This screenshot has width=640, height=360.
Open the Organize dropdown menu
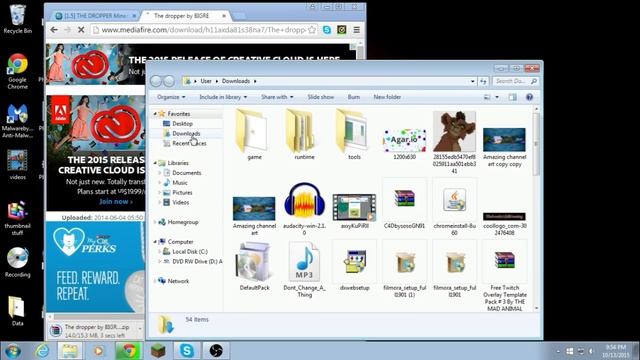pyautogui.click(x=171, y=97)
